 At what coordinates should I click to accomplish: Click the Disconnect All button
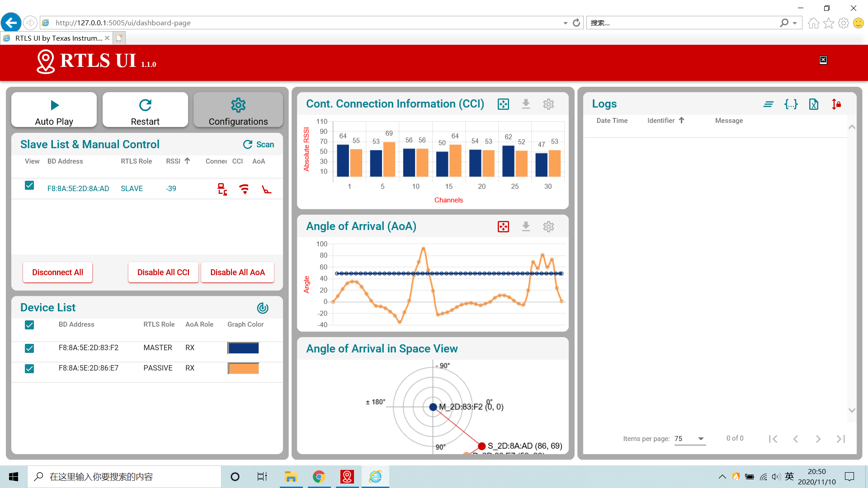coord(58,272)
